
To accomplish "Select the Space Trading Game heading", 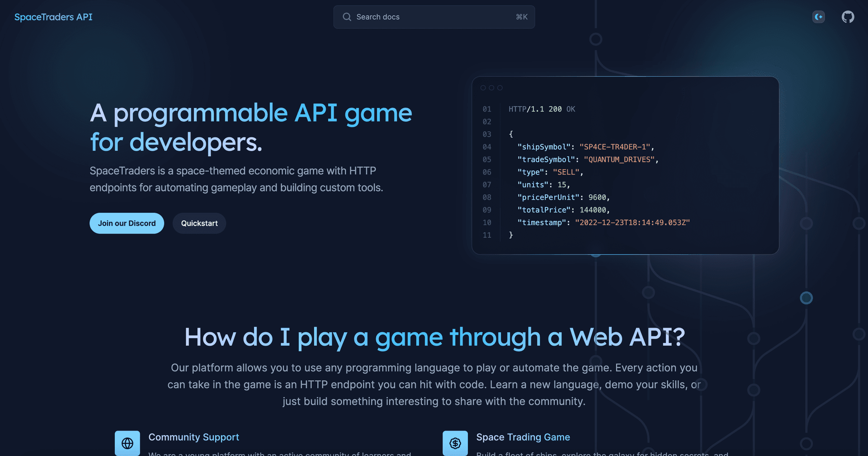I will [x=523, y=437].
